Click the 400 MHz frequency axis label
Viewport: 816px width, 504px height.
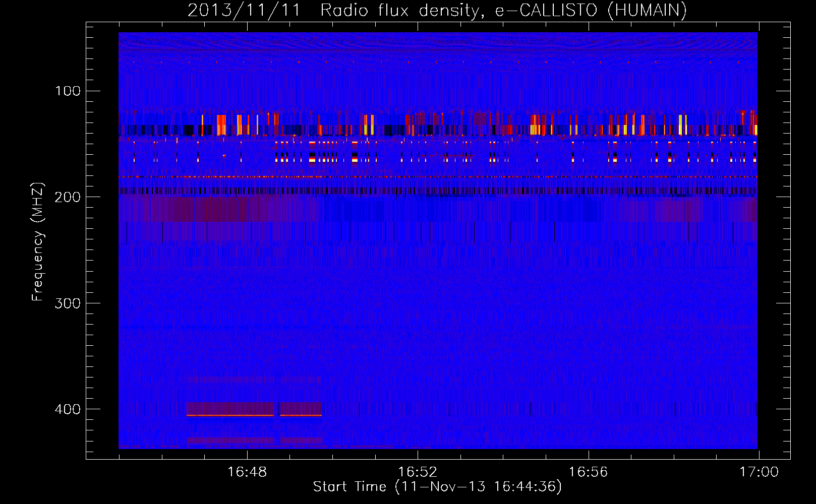(x=68, y=409)
